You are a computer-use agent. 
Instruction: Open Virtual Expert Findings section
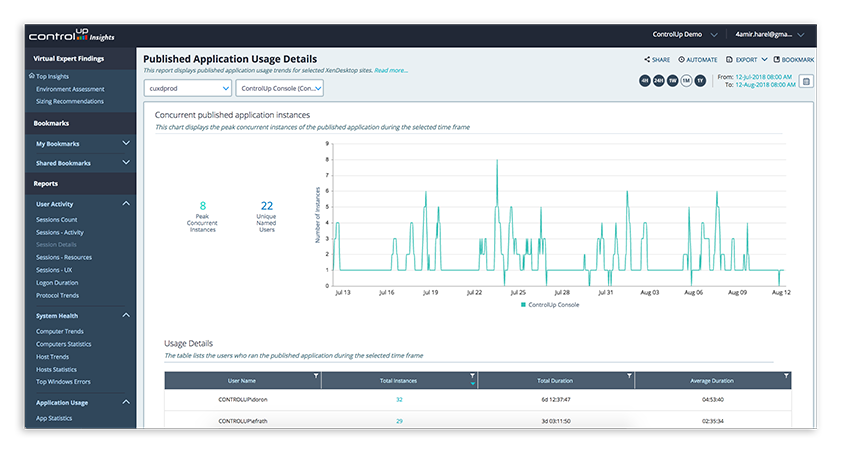68,59
